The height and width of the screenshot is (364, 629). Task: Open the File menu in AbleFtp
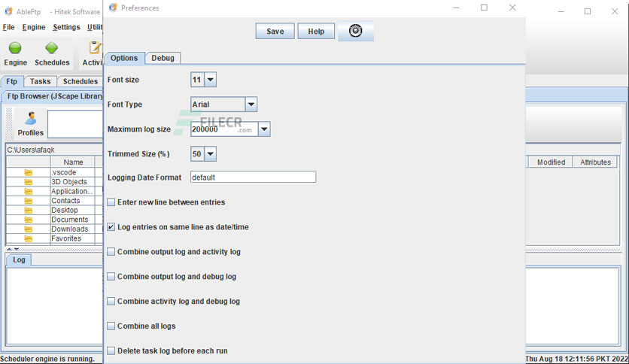9,27
